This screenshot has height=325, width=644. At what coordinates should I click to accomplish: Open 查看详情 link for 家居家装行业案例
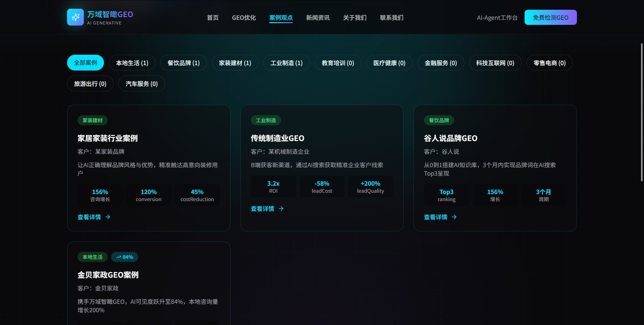(94, 217)
